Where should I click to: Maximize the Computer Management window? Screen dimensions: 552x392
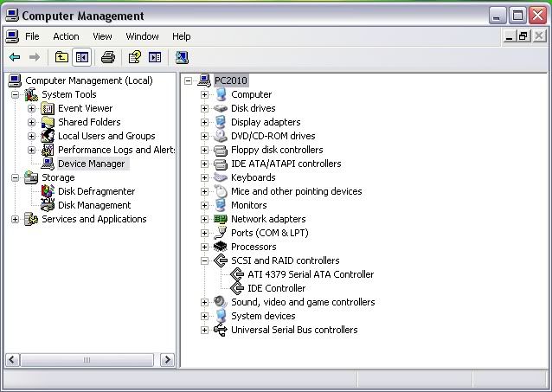tap(517, 16)
